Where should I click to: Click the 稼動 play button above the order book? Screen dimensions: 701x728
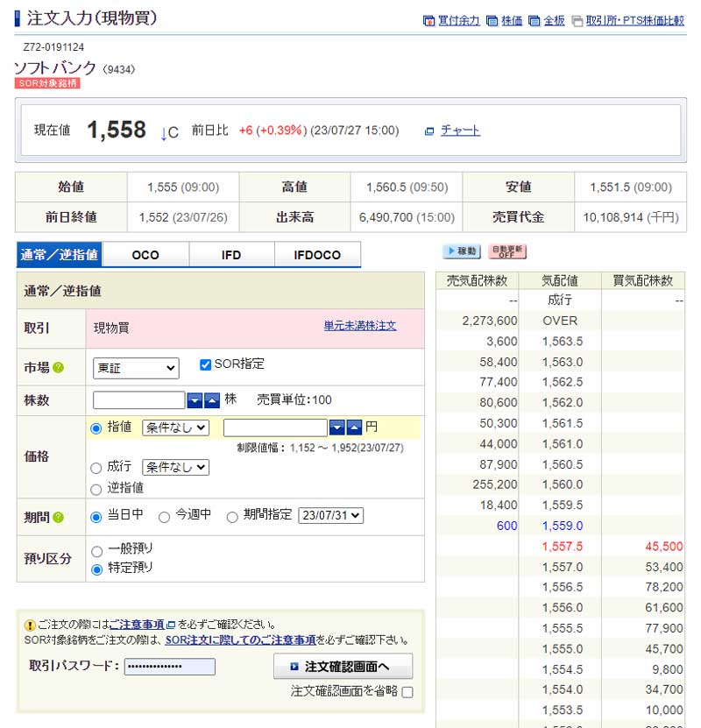(x=462, y=251)
